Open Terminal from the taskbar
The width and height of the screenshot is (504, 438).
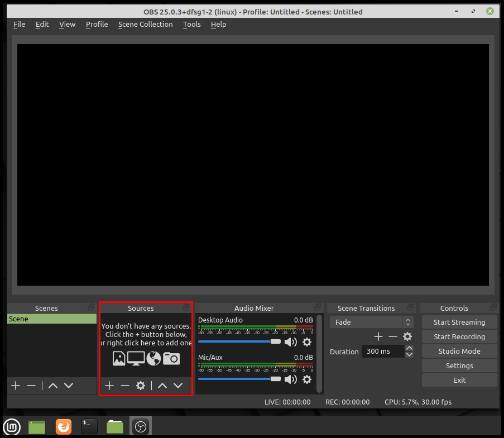[89, 427]
